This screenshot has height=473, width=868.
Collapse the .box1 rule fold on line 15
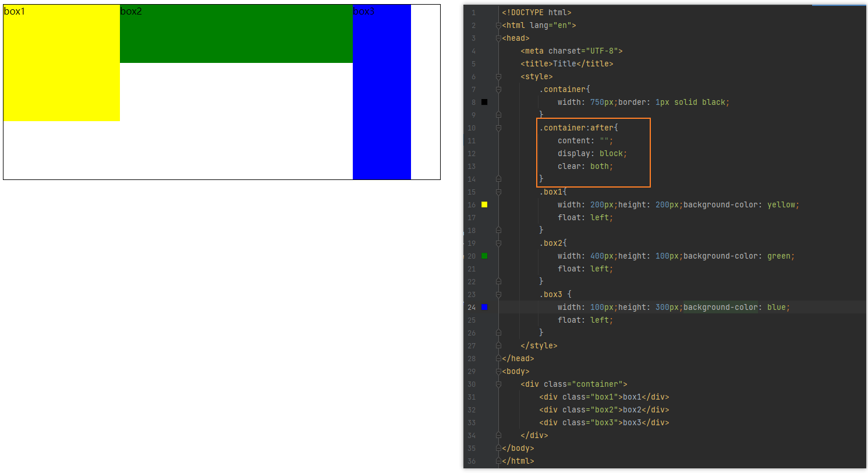(498, 192)
